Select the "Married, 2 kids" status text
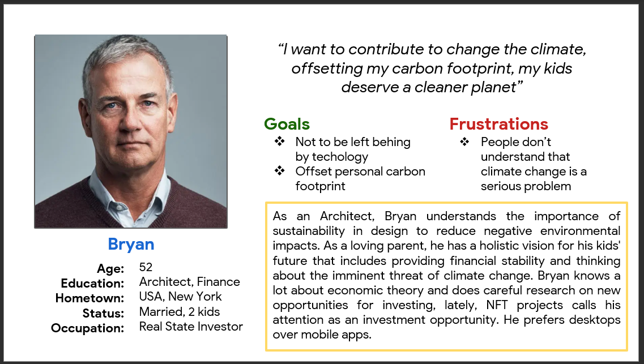Screen dimensions: 644x364 coord(179,312)
